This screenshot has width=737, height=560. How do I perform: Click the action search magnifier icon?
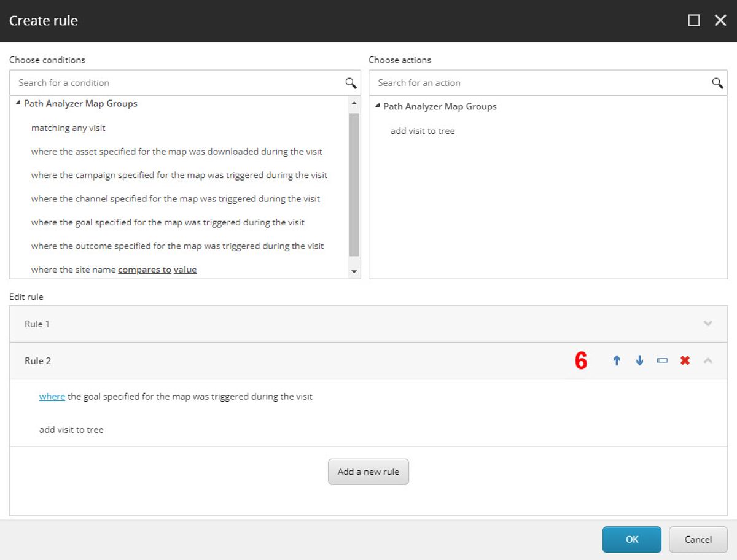(x=717, y=83)
